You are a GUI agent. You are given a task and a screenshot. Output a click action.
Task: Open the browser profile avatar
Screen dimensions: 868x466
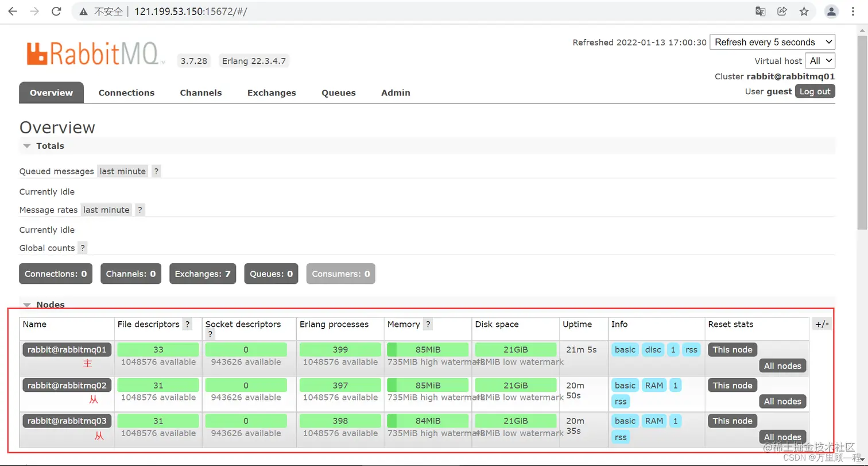[831, 11]
